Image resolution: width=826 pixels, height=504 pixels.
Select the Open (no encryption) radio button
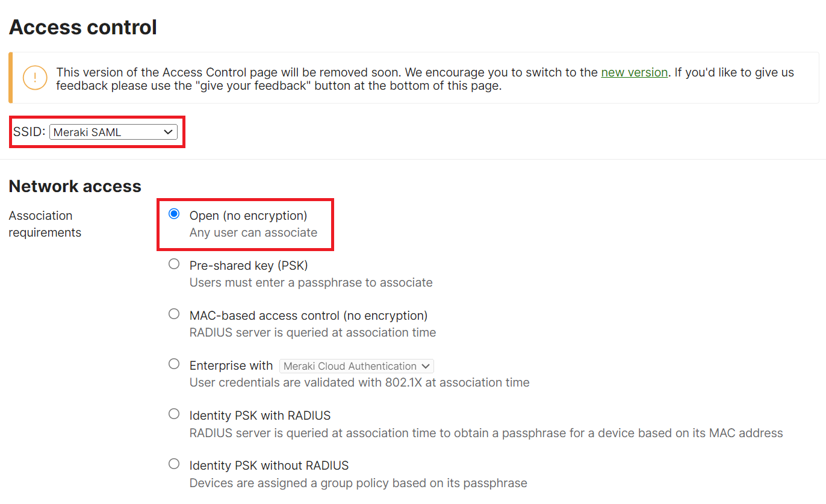click(174, 214)
